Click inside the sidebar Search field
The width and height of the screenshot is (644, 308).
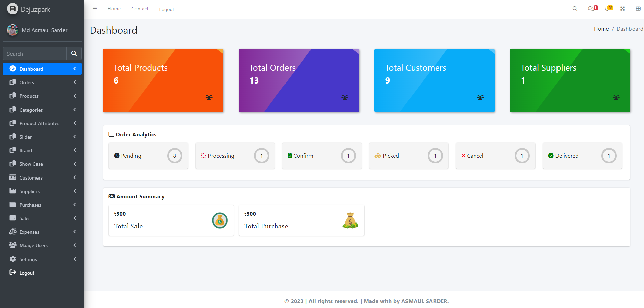pos(34,54)
